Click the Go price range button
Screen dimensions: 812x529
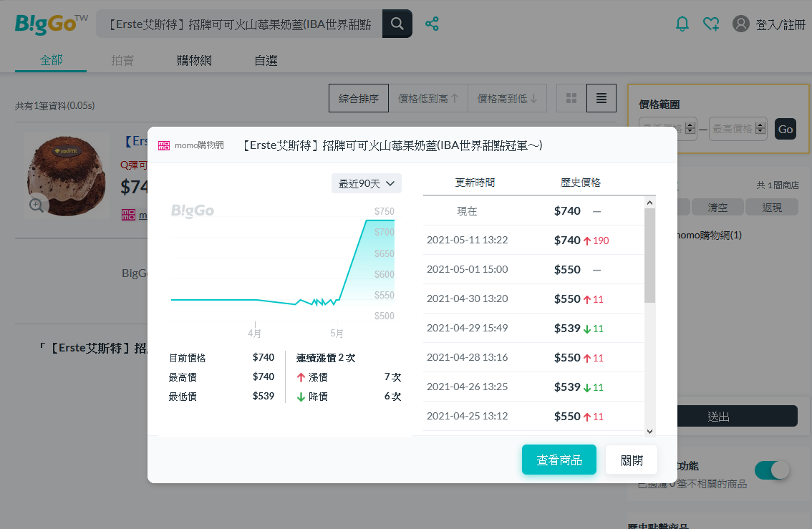pos(786,129)
